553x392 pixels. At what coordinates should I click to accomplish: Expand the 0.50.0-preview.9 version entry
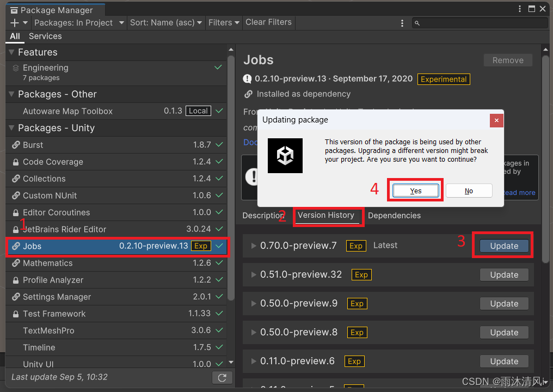(254, 304)
